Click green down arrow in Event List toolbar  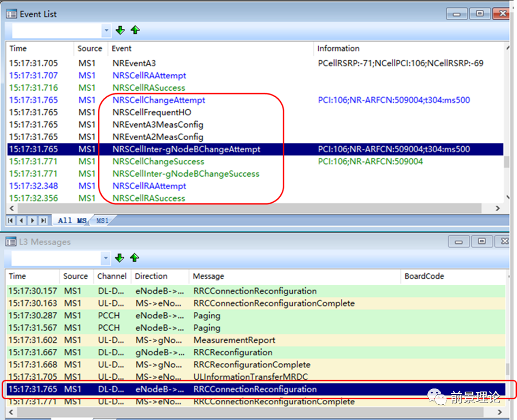(x=120, y=30)
